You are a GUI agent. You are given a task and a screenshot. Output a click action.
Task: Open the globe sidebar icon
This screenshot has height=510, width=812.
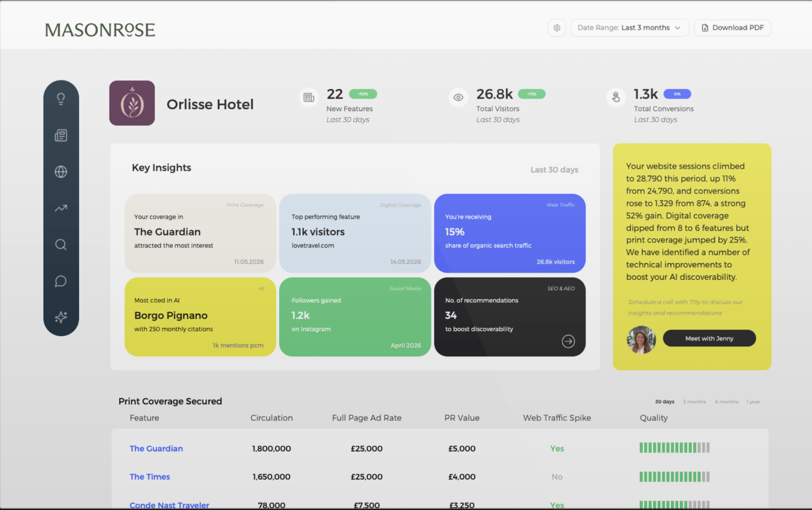(x=61, y=172)
